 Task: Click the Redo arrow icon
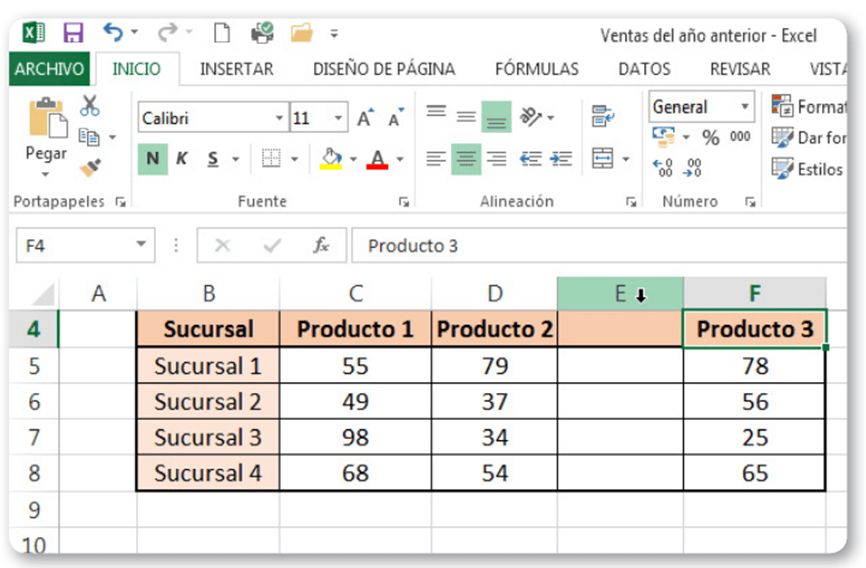pyautogui.click(x=167, y=32)
